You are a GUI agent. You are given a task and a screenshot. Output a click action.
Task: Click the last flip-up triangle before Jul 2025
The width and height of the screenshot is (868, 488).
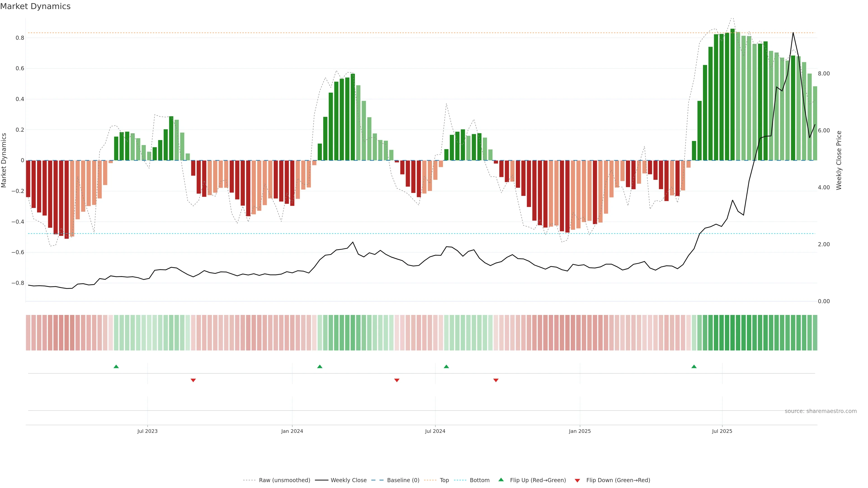[694, 366]
